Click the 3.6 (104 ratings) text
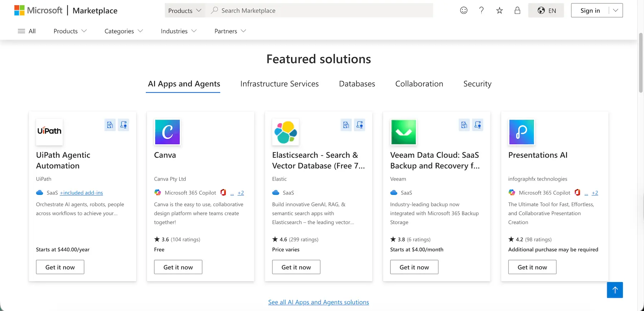 tap(177, 239)
